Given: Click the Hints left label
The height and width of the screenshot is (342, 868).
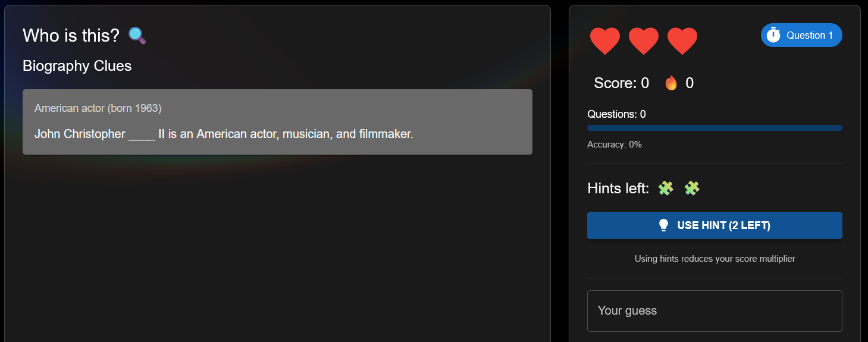Looking at the screenshot, I should (618, 189).
